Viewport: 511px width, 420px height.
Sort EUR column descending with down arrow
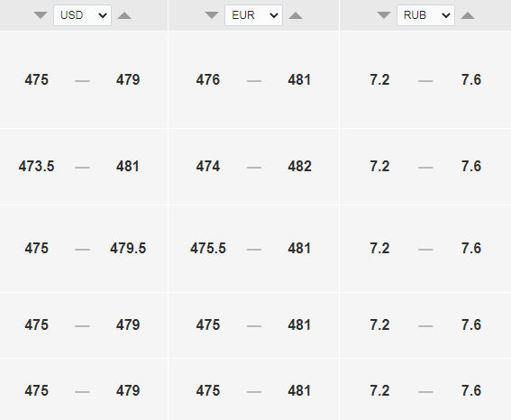(x=212, y=15)
